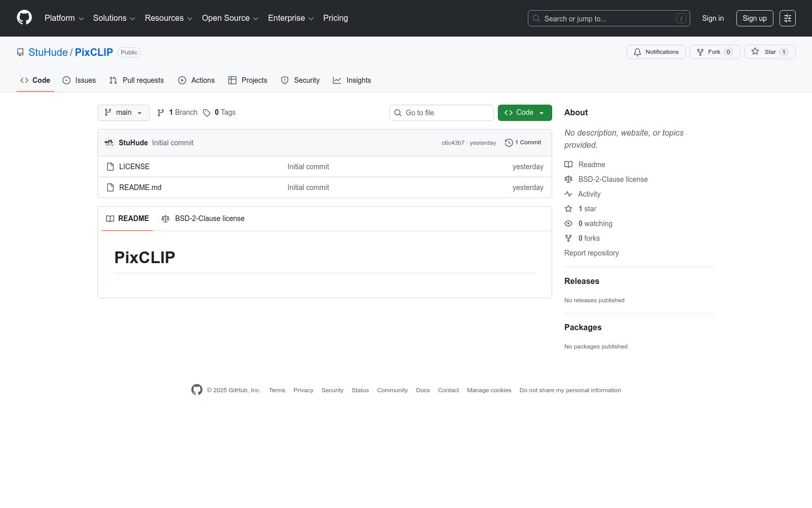812x508 pixels.
Task: Open the Privacy footer link
Action: 303,390
